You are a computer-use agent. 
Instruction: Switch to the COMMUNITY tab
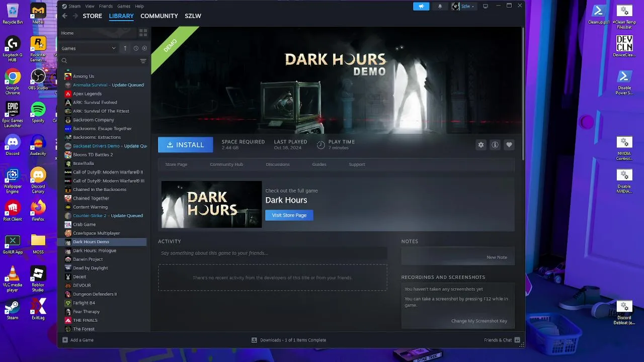coord(159,16)
